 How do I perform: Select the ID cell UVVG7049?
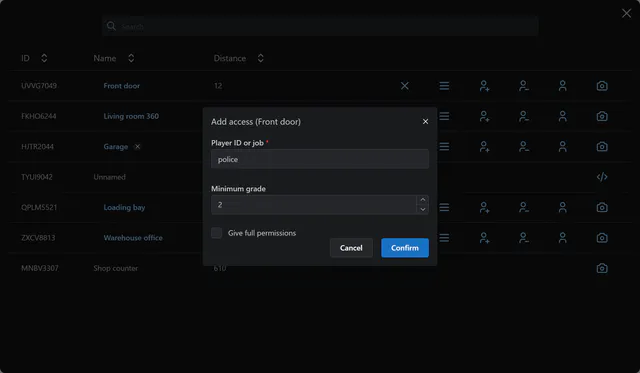pyautogui.click(x=39, y=86)
